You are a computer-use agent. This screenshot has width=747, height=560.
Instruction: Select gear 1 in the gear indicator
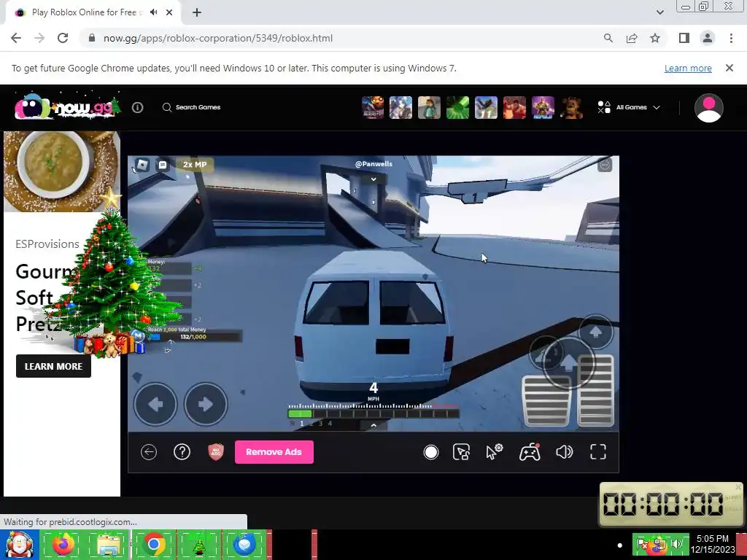pyautogui.click(x=301, y=424)
